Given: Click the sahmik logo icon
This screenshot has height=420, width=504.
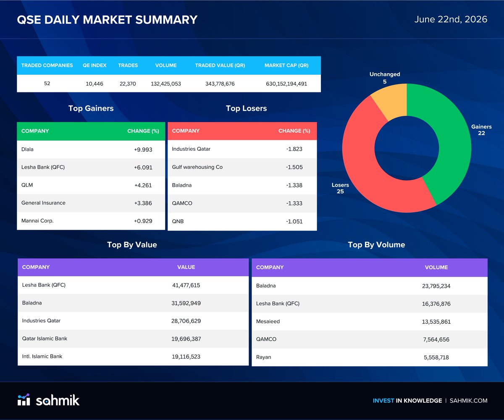Looking at the screenshot, I should click(24, 400).
